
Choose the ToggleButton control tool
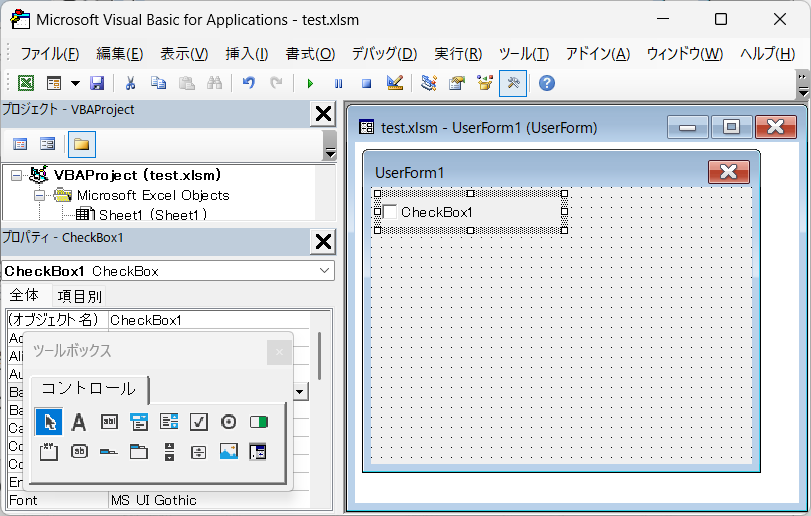(x=259, y=422)
